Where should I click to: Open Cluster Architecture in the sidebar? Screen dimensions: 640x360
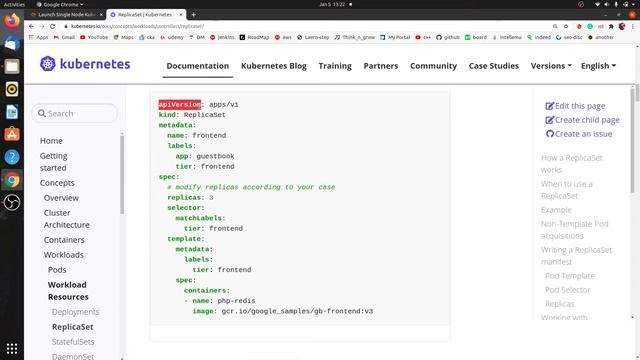[x=67, y=219]
